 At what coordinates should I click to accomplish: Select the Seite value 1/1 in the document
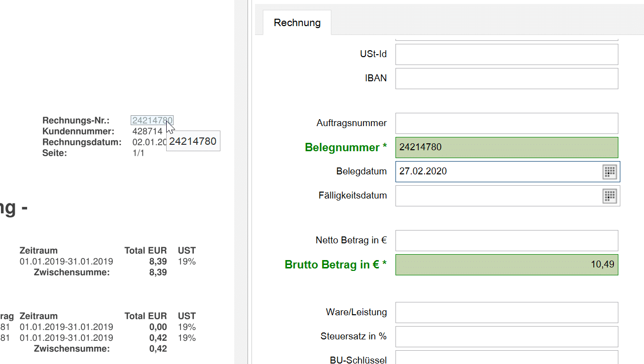click(138, 153)
